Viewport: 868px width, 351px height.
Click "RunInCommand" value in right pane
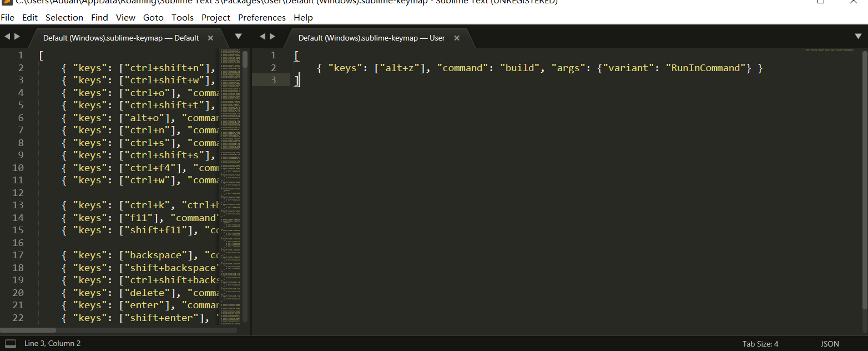(705, 68)
